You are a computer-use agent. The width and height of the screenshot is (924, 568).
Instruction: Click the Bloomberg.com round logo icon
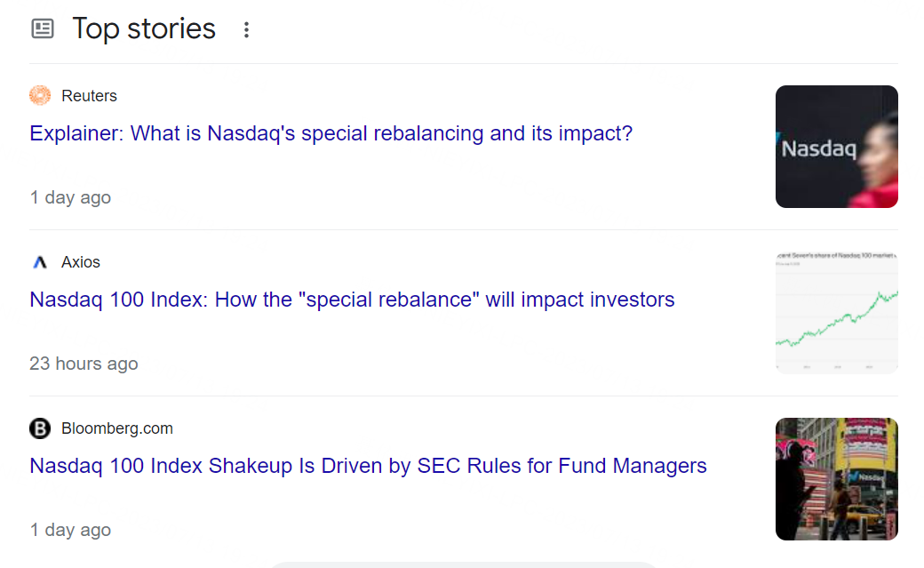[x=40, y=428]
